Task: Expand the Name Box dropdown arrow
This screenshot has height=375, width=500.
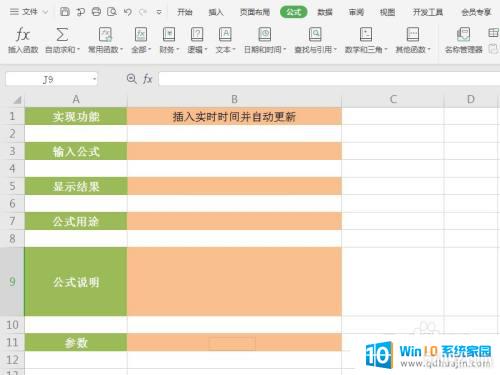Action: click(94, 79)
